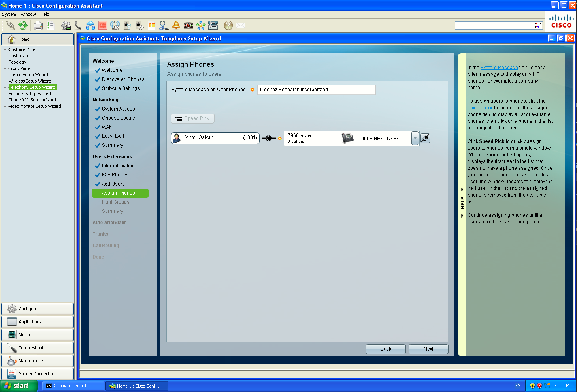Click the gear with floppy disk icon
The image size is (577, 392).
(x=66, y=26)
